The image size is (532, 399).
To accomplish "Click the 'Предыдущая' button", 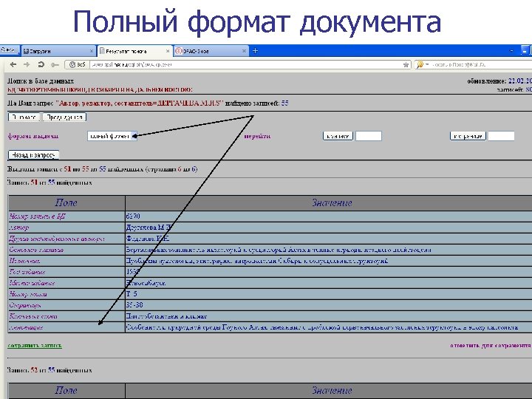I will 64,117.
